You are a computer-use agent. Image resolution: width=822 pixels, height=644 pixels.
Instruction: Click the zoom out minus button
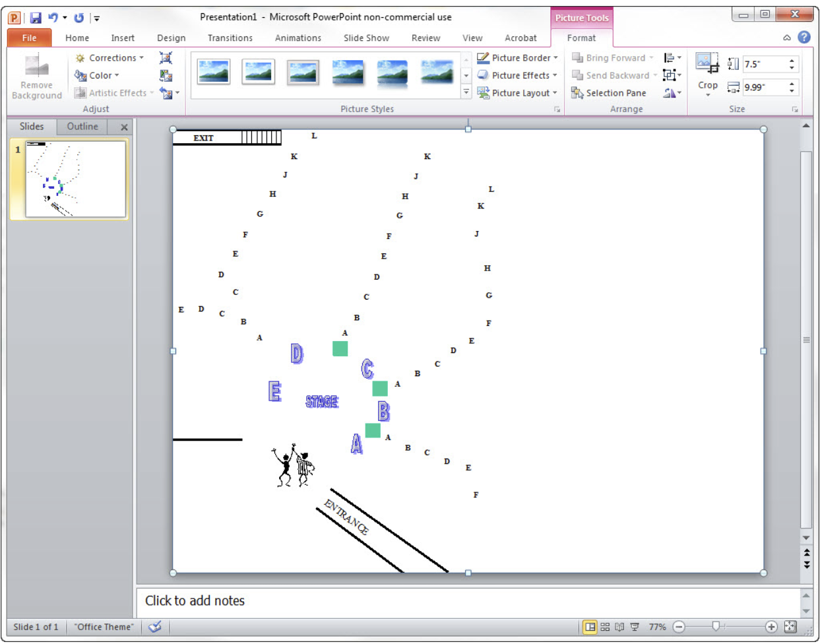(x=679, y=627)
